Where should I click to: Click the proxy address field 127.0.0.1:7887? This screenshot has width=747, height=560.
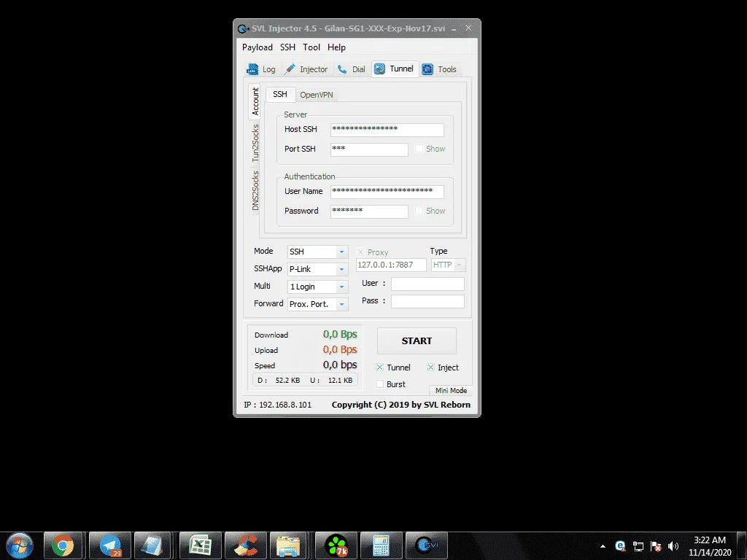coord(391,265)
